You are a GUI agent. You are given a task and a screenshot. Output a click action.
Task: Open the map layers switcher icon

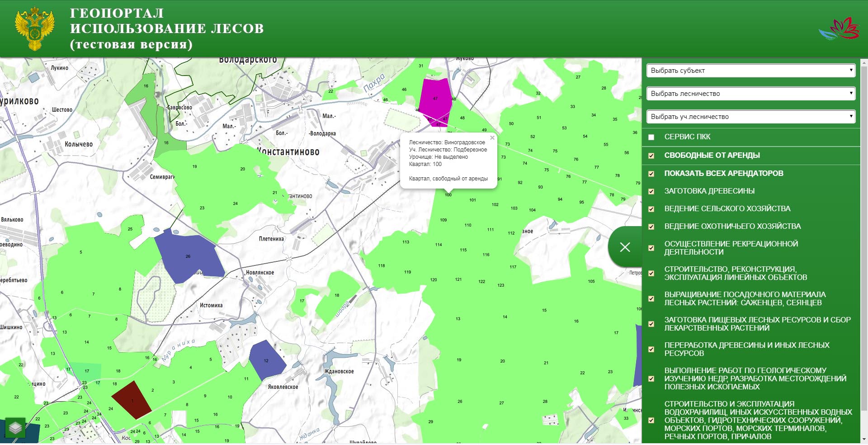(15, 427)
